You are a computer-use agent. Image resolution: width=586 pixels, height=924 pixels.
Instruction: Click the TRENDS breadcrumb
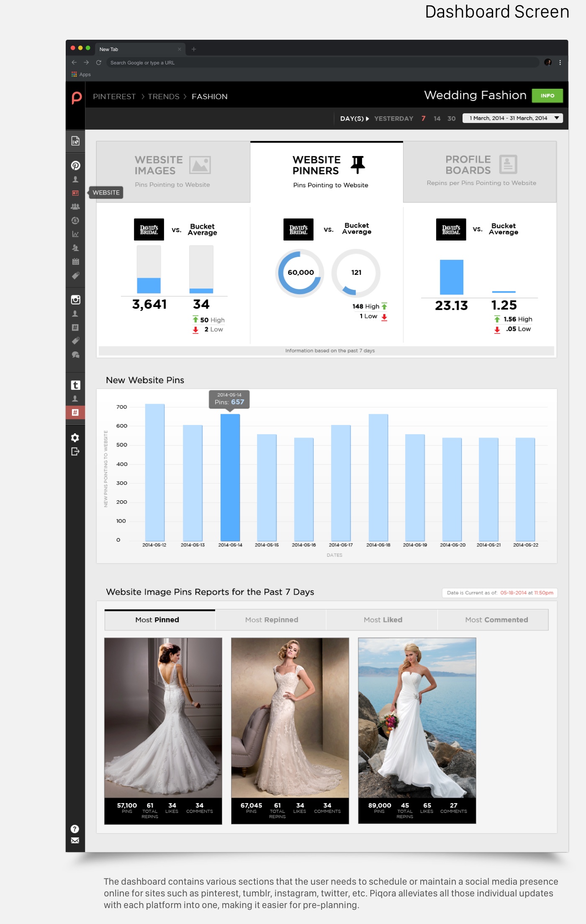click(x=163, y=97)
